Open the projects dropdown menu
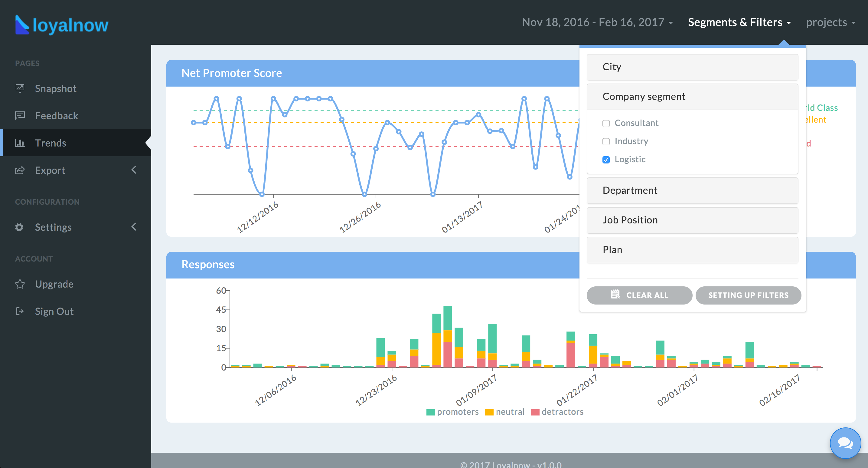The height and width of the screenshot is (468, 868). pyautogui.click(x=830, y=22)
